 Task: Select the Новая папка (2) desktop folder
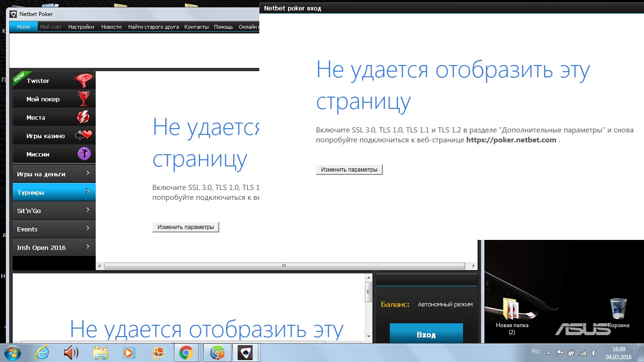[x=512, y=316]
